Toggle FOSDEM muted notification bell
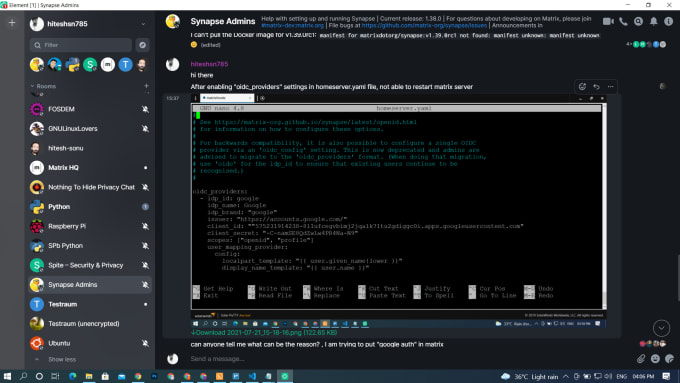Viewport: 680px width, 383px height. pos(145,109)
